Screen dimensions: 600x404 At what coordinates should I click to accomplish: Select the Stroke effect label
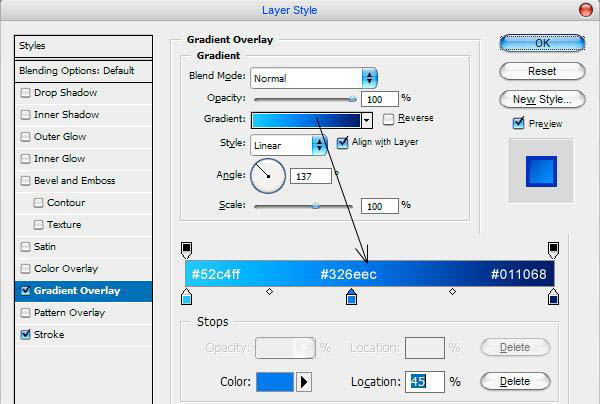coord(49,334)
